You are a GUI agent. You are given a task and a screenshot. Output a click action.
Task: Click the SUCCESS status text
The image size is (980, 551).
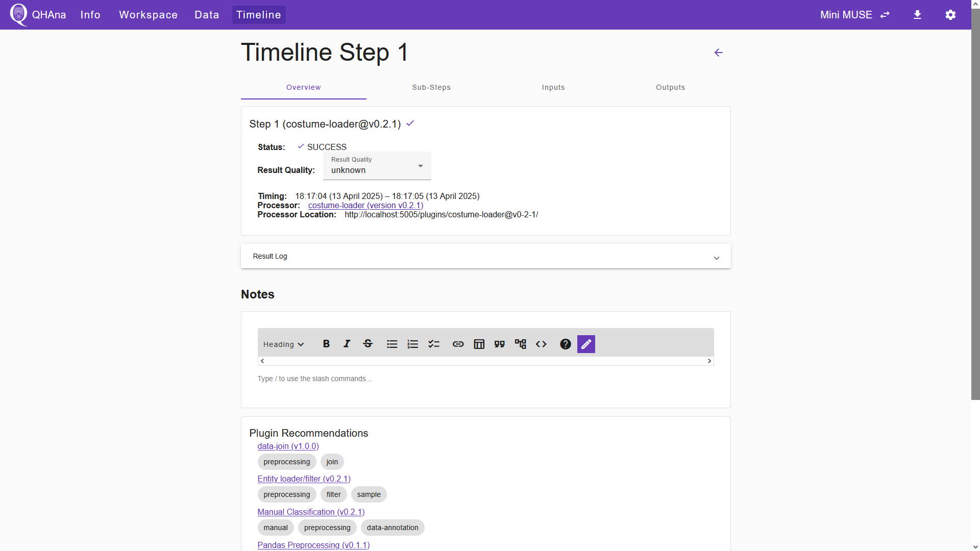click(x=327, y=147)
